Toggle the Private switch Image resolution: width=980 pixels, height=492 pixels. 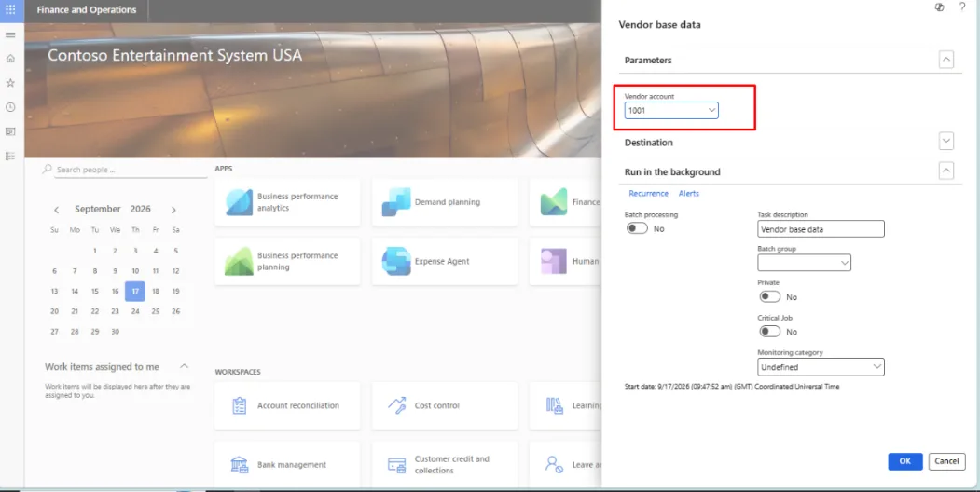click(x=770, y=296)
